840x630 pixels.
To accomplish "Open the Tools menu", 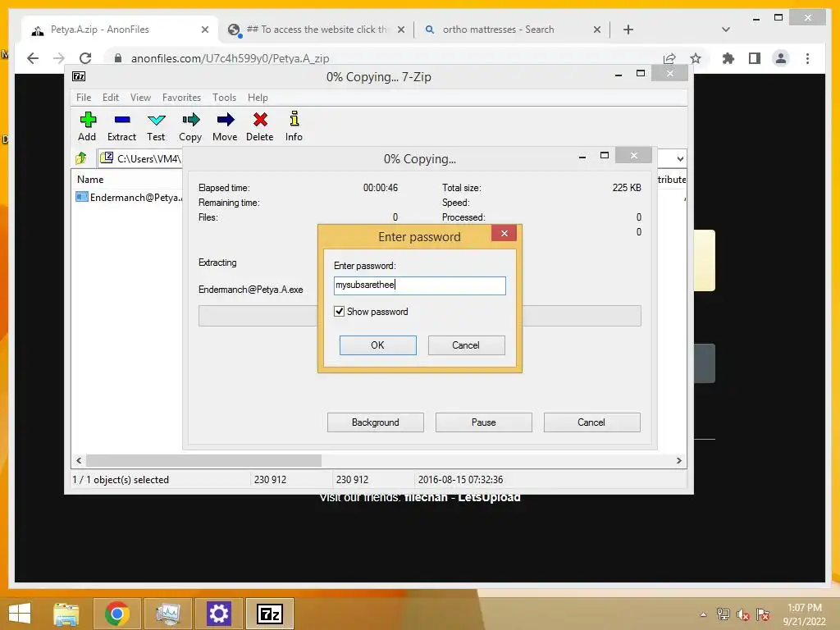I will (x=224, y=98).
